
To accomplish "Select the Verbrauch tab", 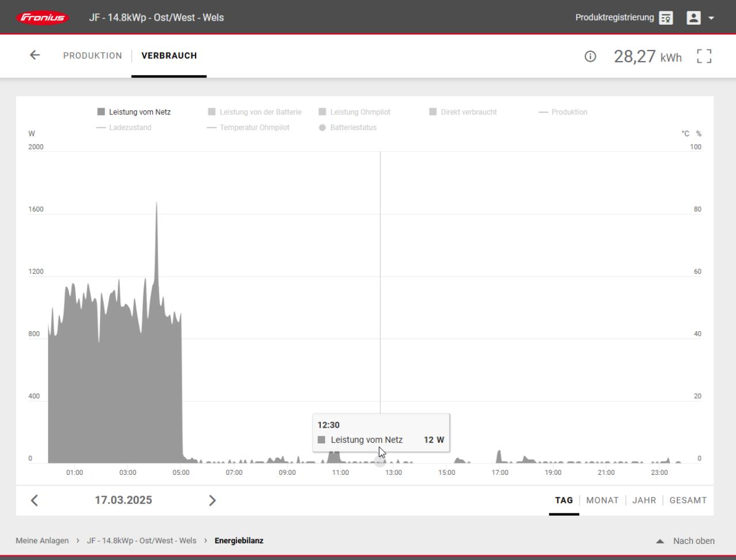I will click(x=169, y=56).
